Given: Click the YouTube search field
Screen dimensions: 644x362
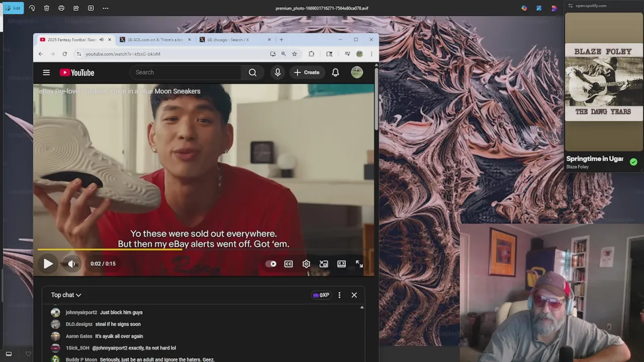Looking at the screenshot, I should [x=186, y=72].
